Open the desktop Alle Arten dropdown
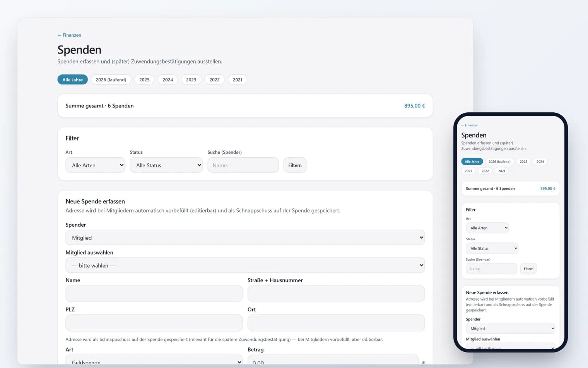This screenshot has width=588, height=368. point(95,165)
